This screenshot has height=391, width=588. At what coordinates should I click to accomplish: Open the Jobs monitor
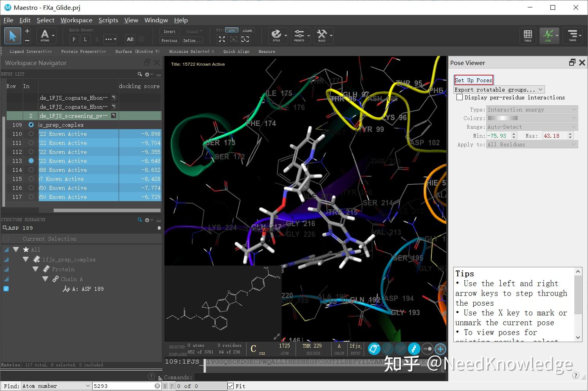click(549, 36)
